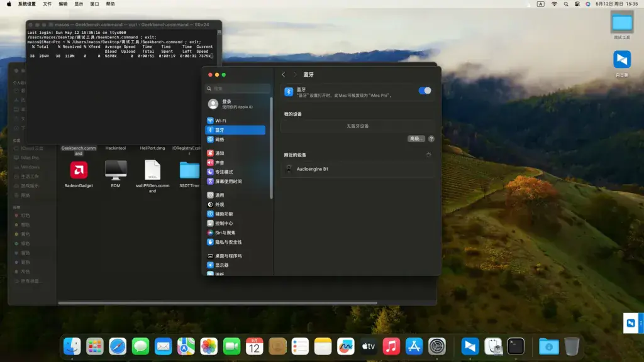
Task: Open the 帮助 menu
Action: [x=110, y=4]
